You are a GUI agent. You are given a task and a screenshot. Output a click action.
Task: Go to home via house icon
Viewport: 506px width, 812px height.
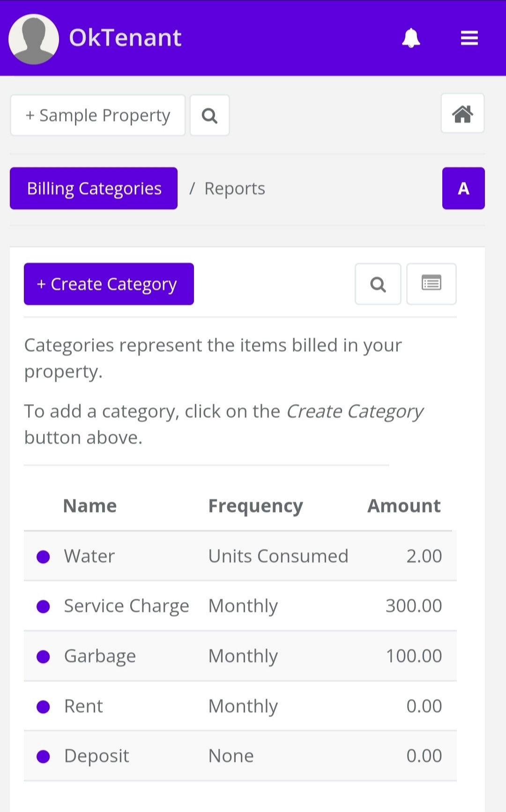462,114
